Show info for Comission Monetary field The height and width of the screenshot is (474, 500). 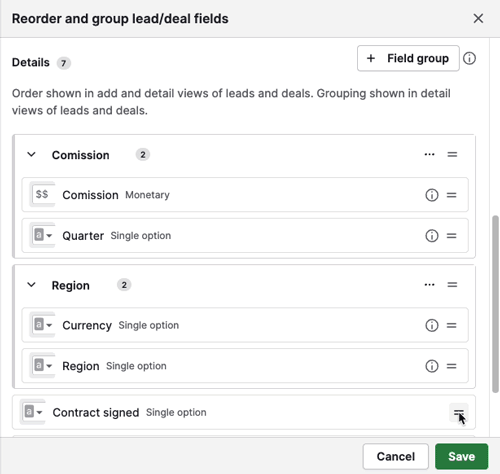[432, 195]
